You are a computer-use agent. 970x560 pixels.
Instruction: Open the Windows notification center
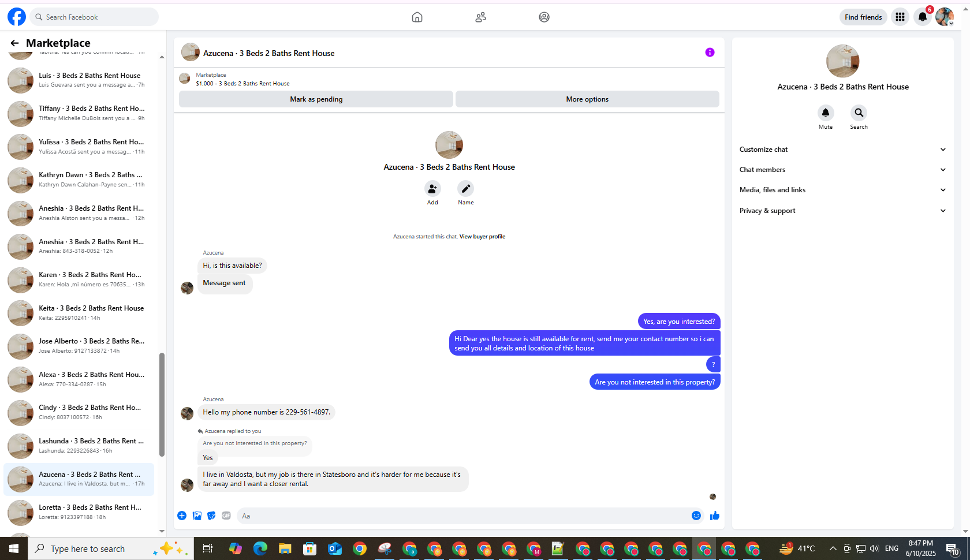pos(952,548)
